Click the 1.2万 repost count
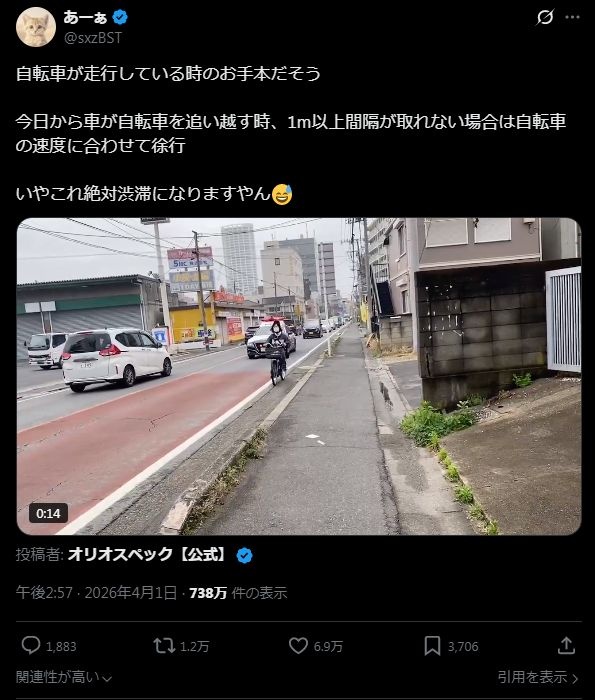Viewport: 595px width, 700px height. [194, 646]
